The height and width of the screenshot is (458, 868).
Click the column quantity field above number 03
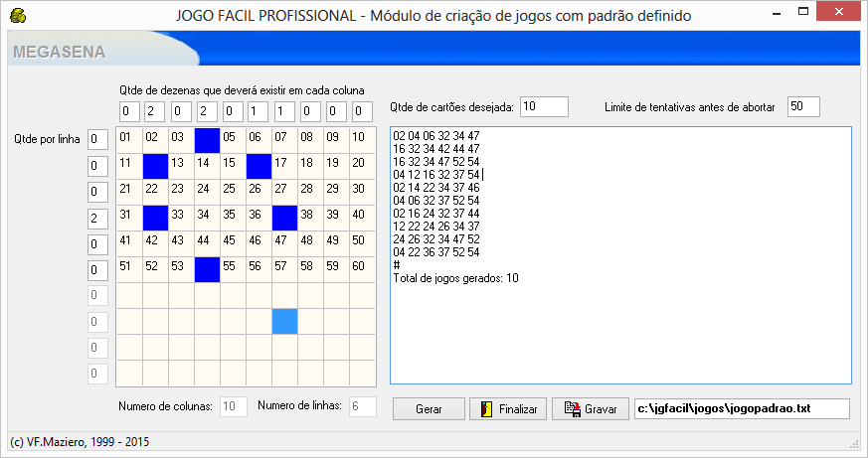point(181,111)
